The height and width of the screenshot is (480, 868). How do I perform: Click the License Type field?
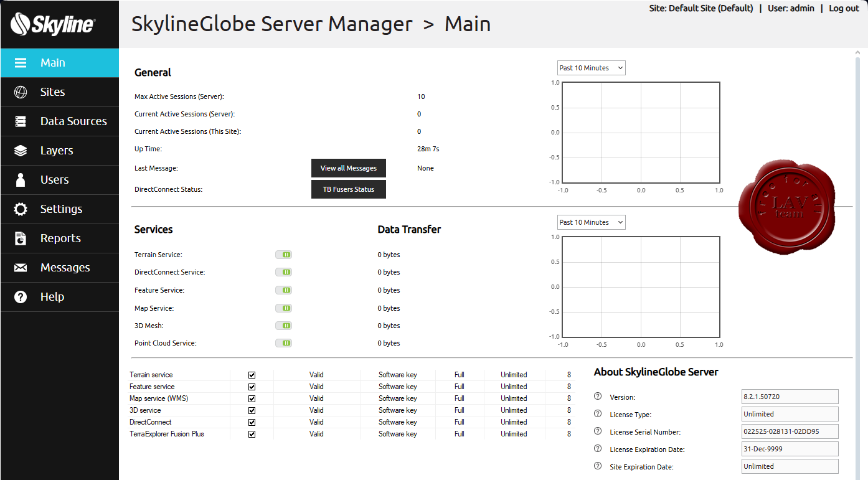click(x=790, y=414)
